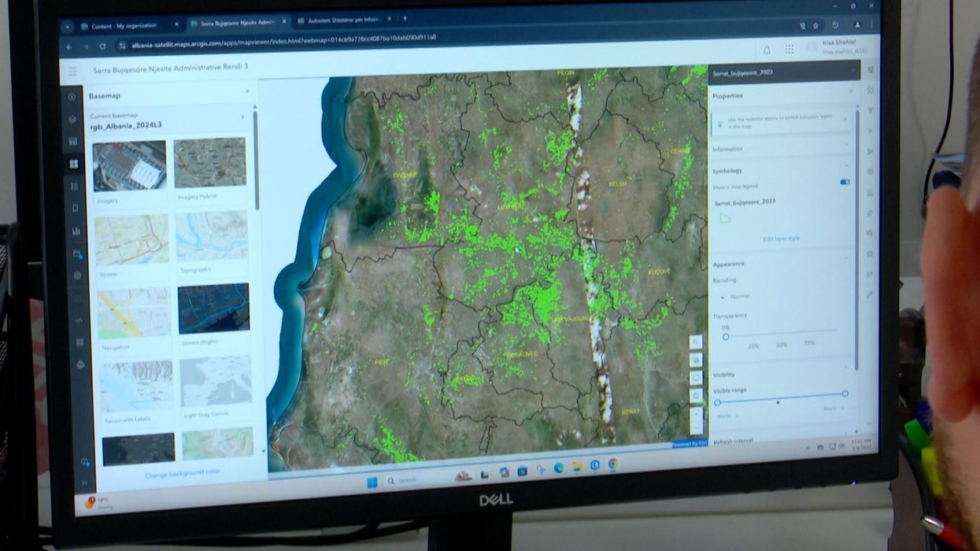980x551 pixels.
Task: Expand the Current basemap chevron
Action: click(242, 117)
